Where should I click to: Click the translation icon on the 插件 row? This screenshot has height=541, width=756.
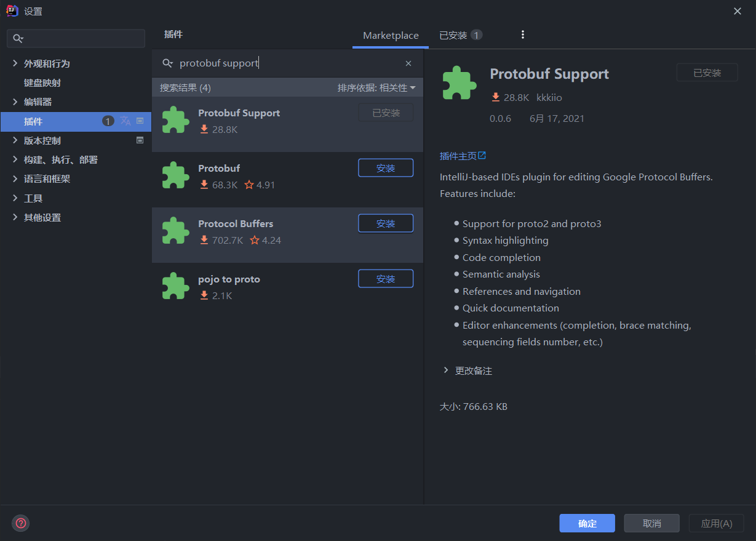coord(125,121)
